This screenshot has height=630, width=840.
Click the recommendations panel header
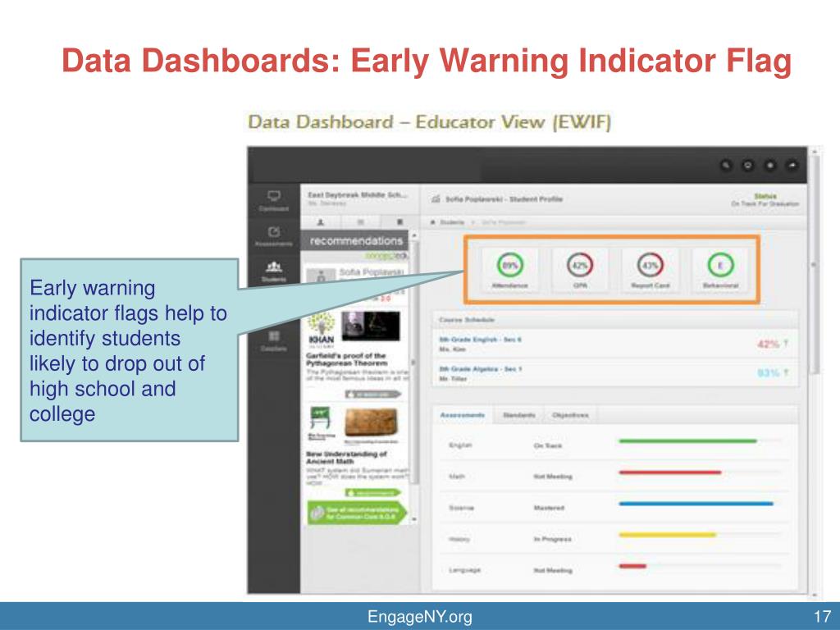click(x=356, y=241)
